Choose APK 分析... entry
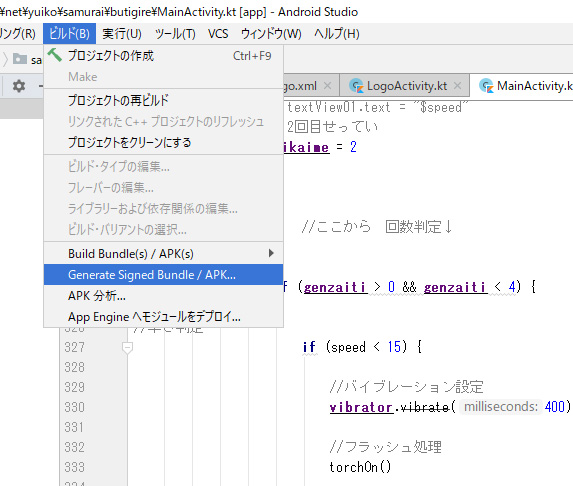The height and width of the screenshot is (486, 573). pos(163,296)
